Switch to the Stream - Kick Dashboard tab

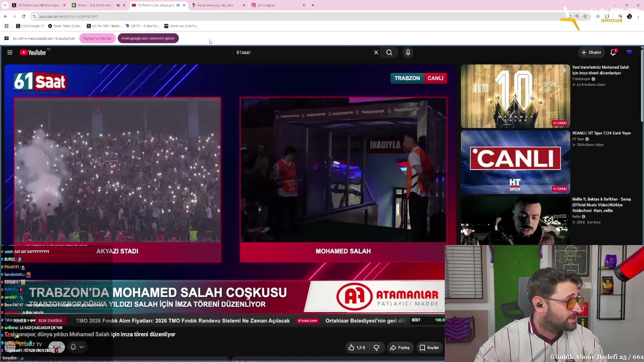point(99,5)
